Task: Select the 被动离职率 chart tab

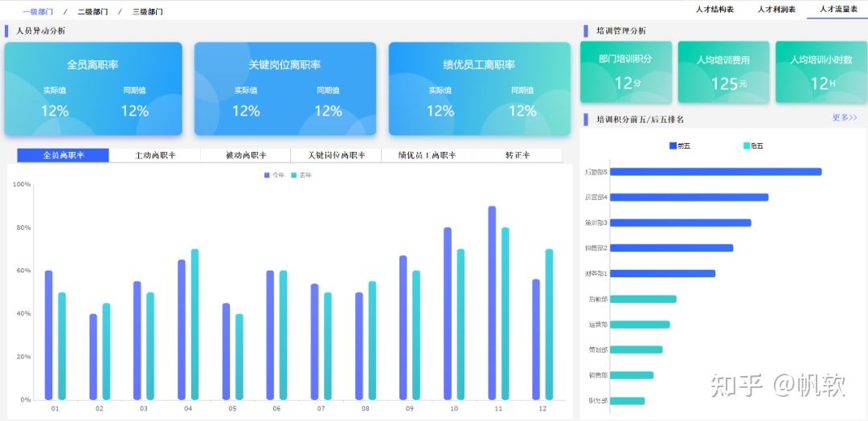Action: tap(246, 155)
